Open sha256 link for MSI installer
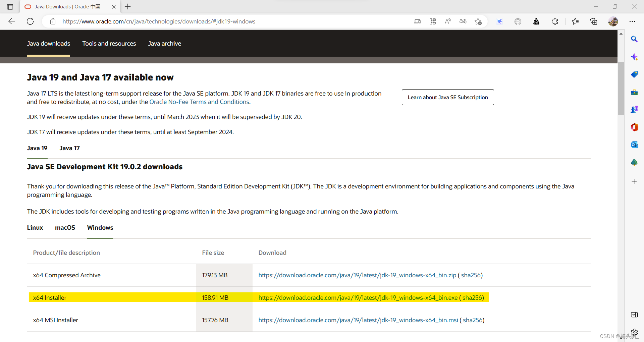This screenshot has height=342, width=644. [x=473, y=320]
